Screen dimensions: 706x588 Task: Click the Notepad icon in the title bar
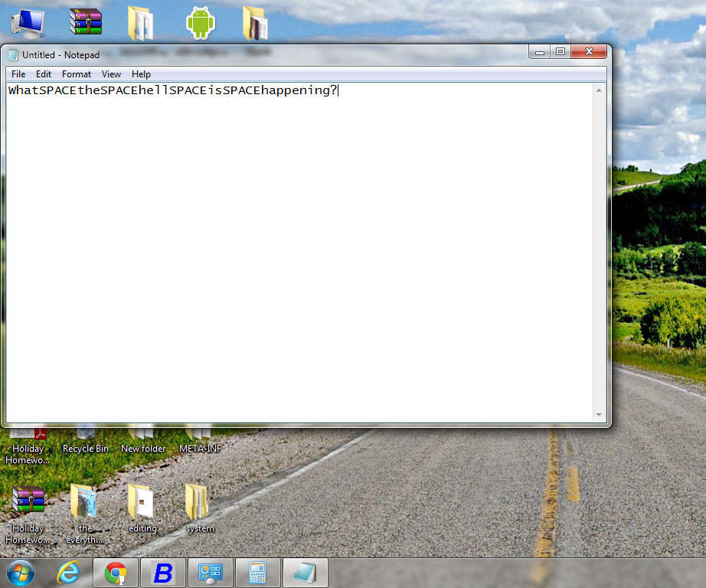(13, 55)
